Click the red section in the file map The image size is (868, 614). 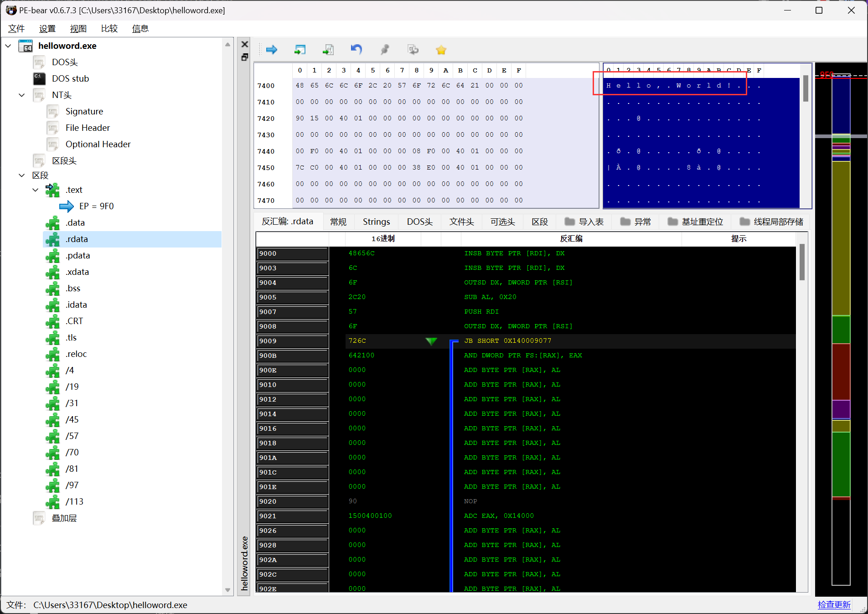(841, 371)
